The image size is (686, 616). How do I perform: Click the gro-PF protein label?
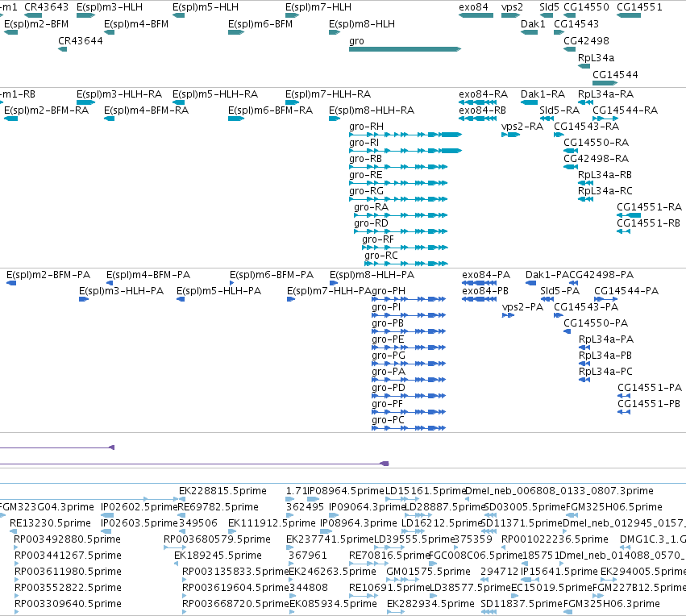[387, 404]
